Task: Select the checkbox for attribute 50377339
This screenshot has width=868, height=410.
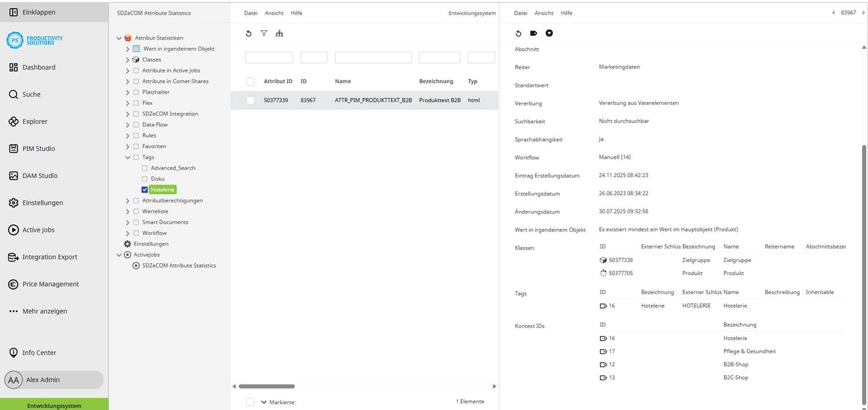Action: click(x=250, y=100)
